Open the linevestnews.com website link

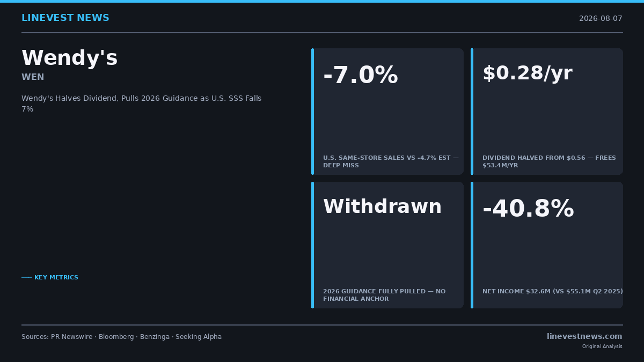tap(584, 336)
